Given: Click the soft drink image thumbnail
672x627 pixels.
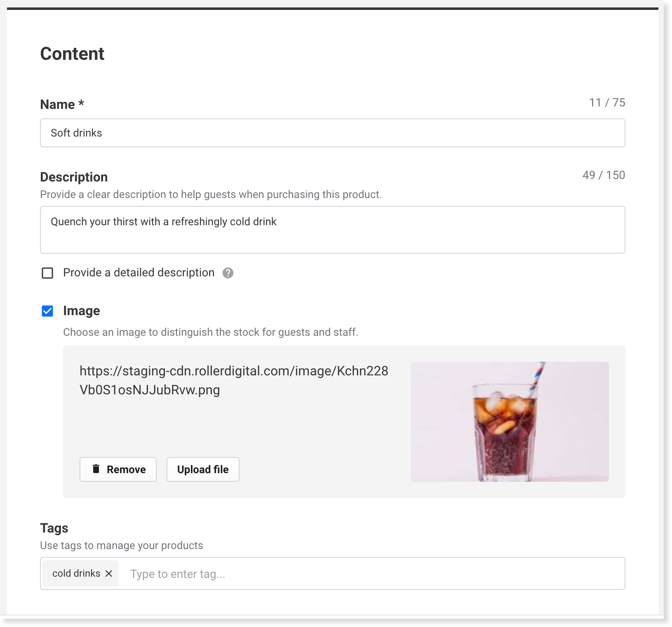Looking at the screenshot, I should [510, 422].
